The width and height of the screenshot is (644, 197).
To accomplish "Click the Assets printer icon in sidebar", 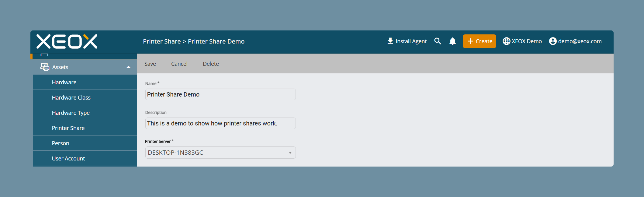I will point(45,67).
